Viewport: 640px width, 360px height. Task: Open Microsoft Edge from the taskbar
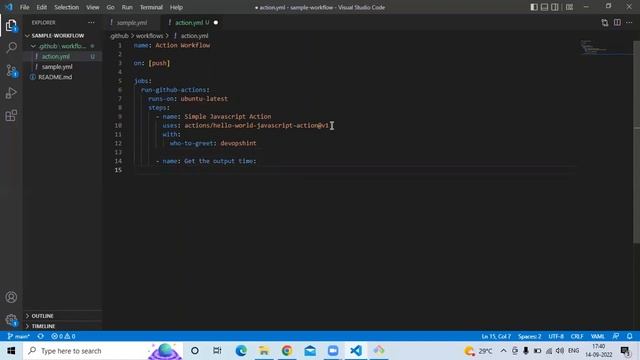pos(241,351)
